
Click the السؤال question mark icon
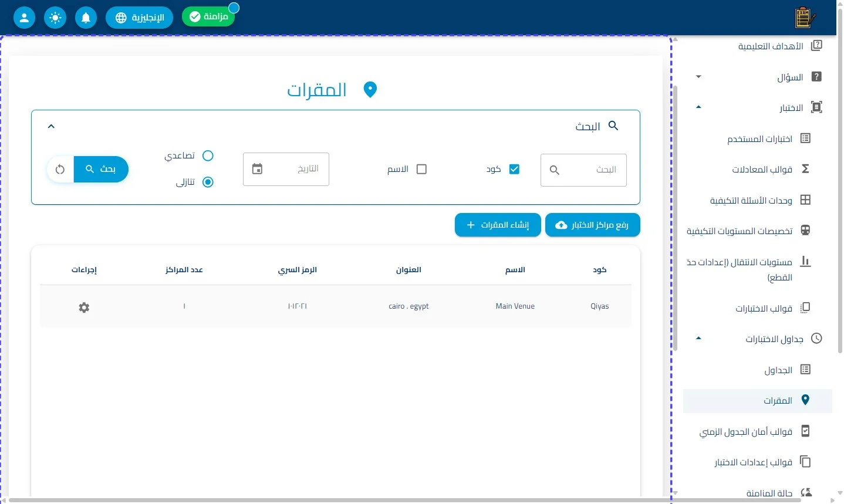[816, 77]
